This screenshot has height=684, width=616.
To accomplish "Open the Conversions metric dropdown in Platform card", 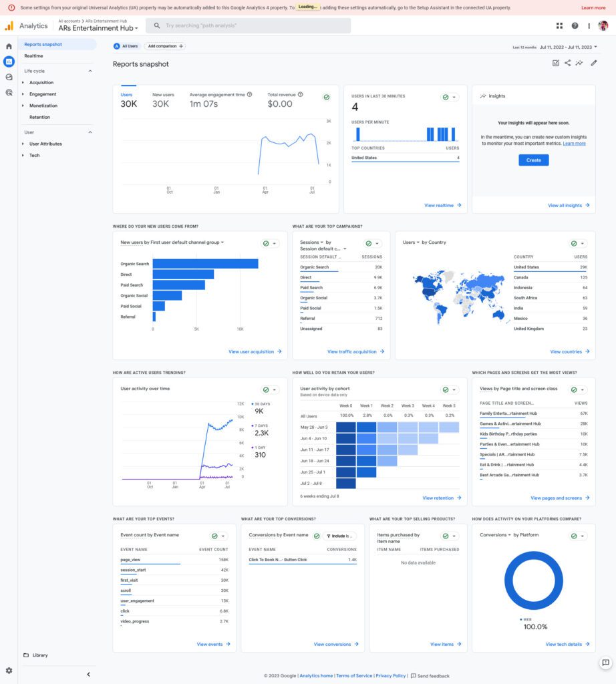I will click(496, 535).
